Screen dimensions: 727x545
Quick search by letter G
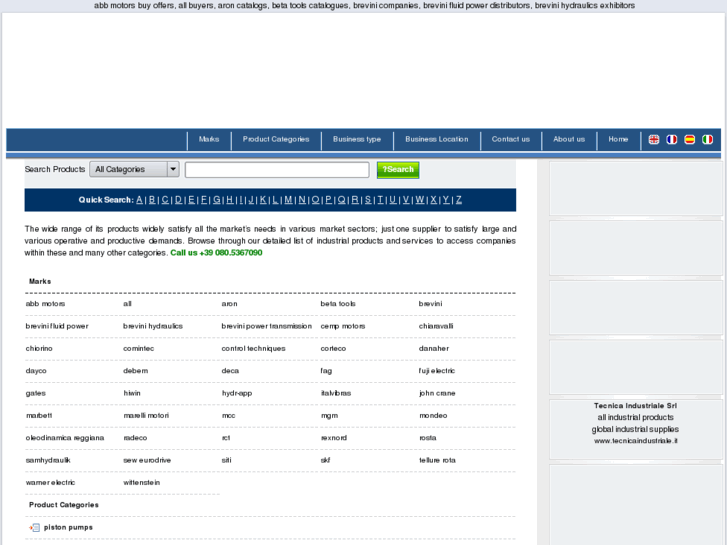coord(217,200)
